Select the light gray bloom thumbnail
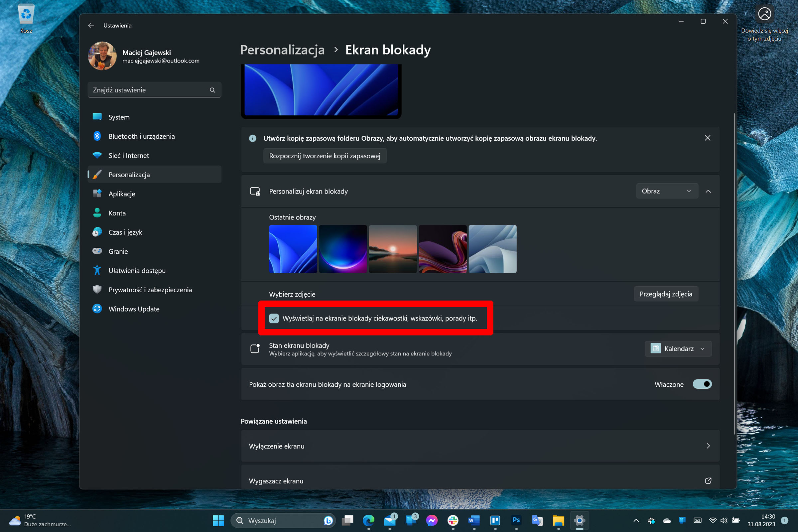The height and width of the screenshot is (532, 798). point(492,249)
